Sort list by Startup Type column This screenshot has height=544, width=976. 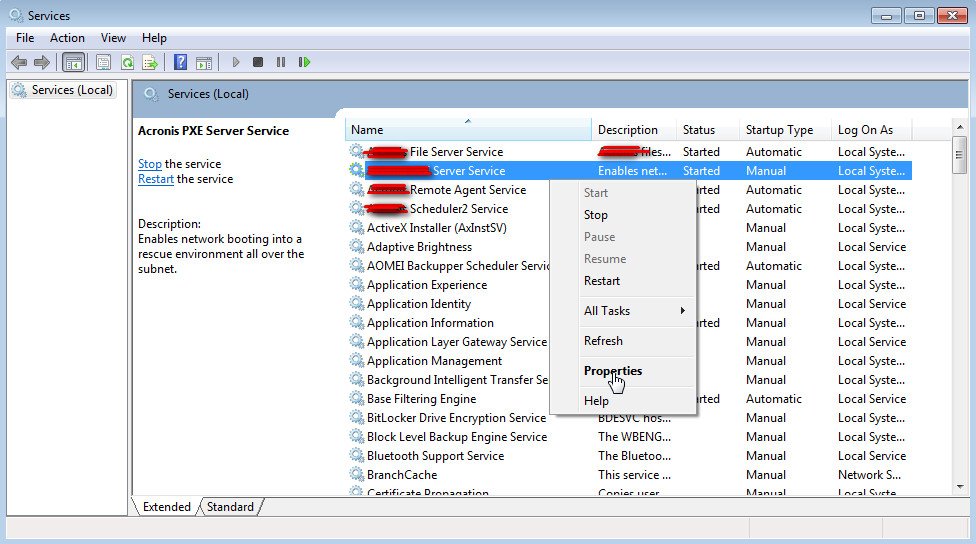[780, 130]
